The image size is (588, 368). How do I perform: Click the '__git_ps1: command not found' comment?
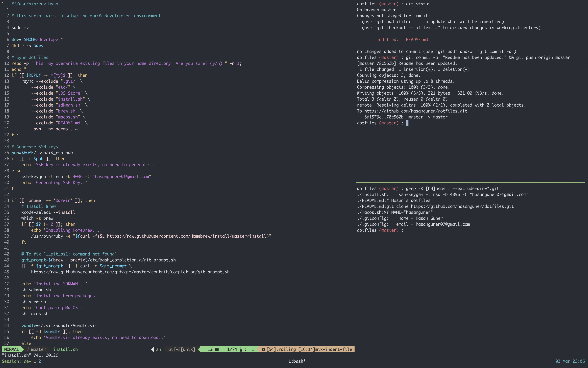coord(69,254)
